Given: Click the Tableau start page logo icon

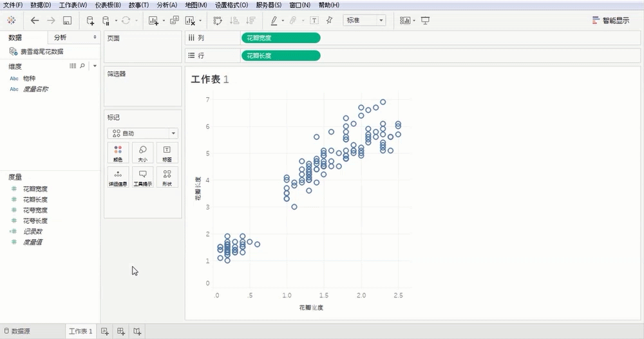Looking at the screenshot, I should tap(12, 21).
